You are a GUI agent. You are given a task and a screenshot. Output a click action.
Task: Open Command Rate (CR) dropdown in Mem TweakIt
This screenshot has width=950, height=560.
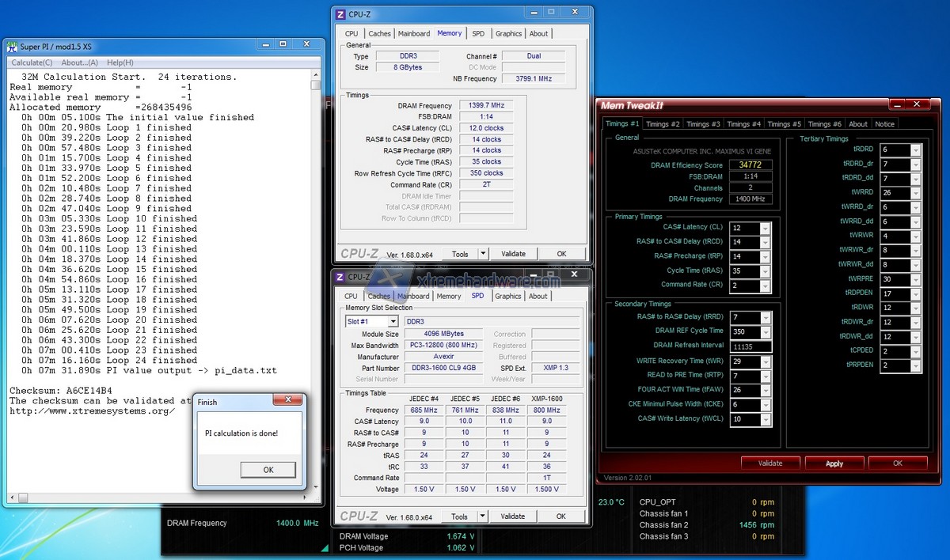(765, 285)
